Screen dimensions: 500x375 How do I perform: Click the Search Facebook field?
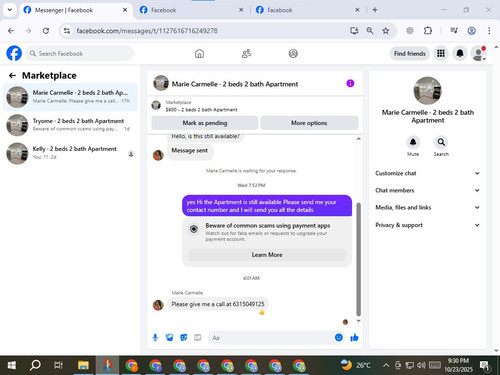pyautogui.click(x=80, y=53)
